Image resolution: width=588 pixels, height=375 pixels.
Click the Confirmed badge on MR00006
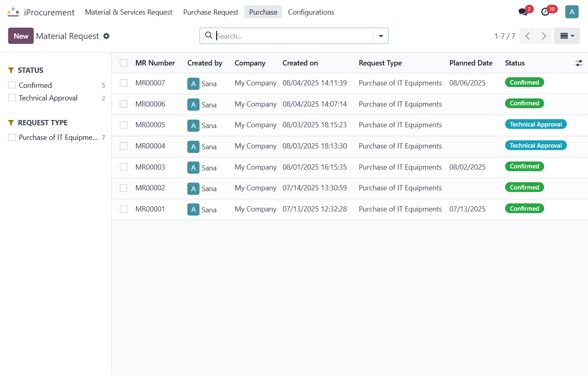tap(524, 103)
